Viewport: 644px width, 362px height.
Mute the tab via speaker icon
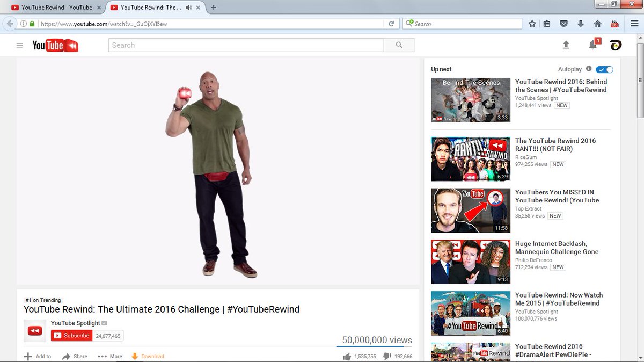tap(188, 8)
